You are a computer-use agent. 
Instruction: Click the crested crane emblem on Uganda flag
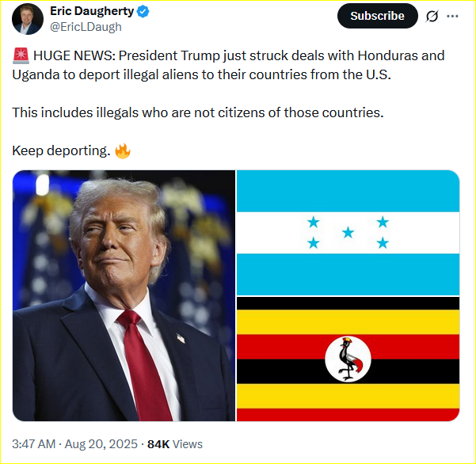348,359
